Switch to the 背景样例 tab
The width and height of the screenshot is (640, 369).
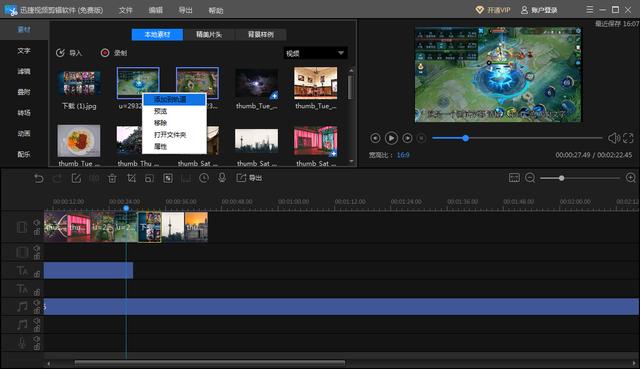[x=260, y=35]
